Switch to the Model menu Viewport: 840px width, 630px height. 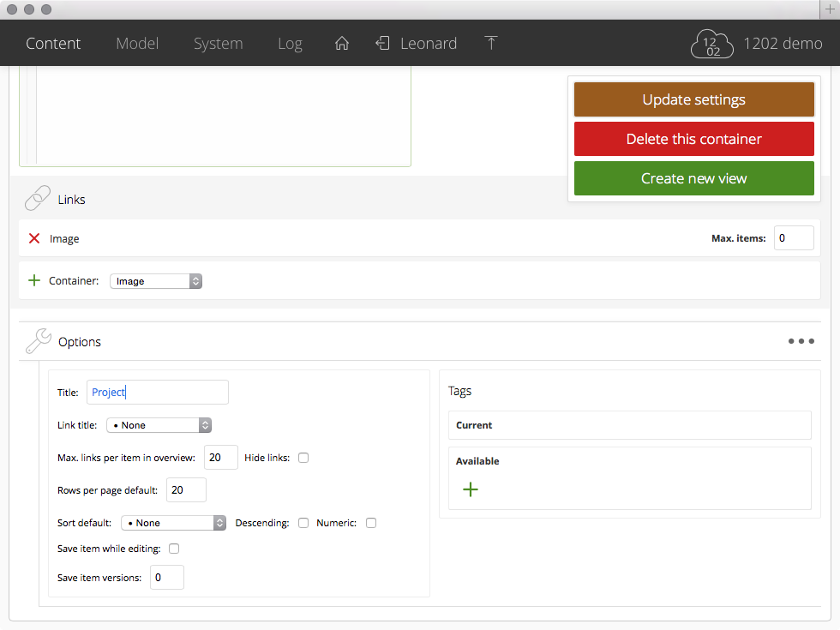[x=137, y=44]
